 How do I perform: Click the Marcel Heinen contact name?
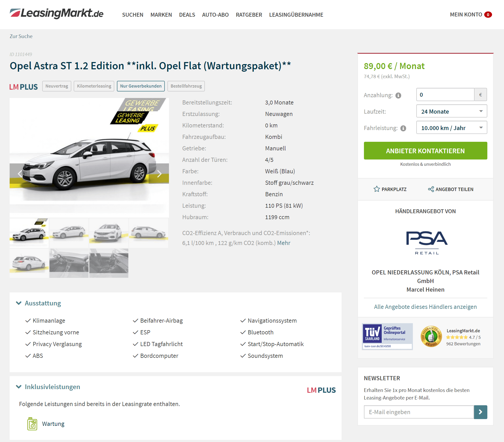click(x=425, y=290)
